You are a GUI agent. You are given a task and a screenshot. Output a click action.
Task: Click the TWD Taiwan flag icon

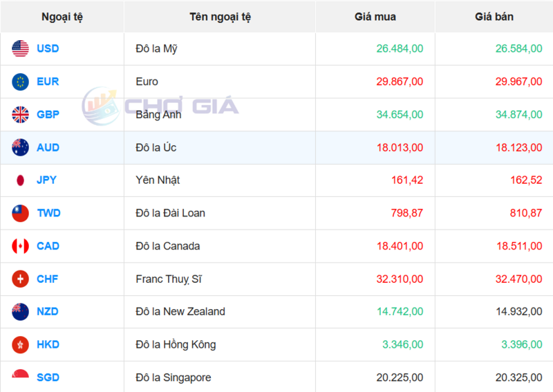click(21, 213)
